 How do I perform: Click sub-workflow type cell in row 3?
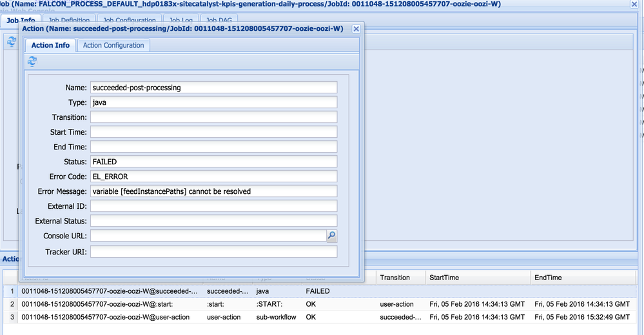click(276, 318)
